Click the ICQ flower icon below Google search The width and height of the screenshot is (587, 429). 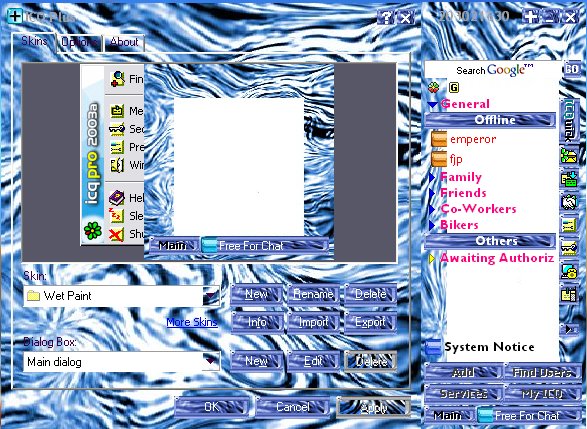434,88
